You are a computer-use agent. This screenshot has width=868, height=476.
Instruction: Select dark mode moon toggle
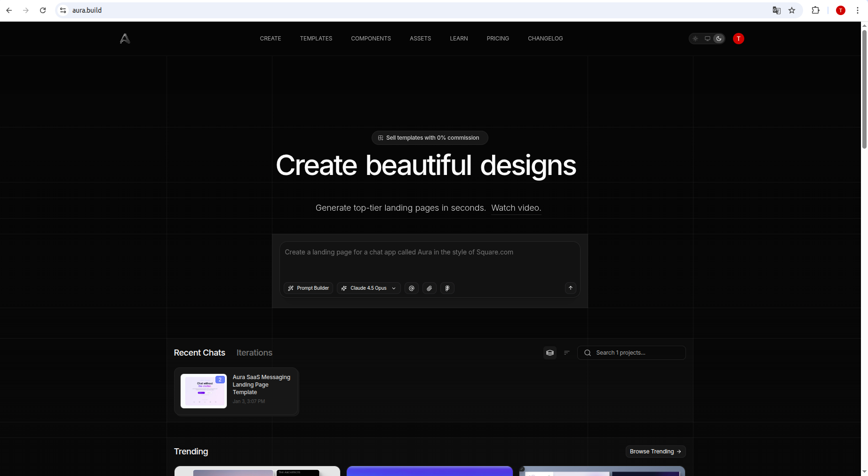point(718,39)
